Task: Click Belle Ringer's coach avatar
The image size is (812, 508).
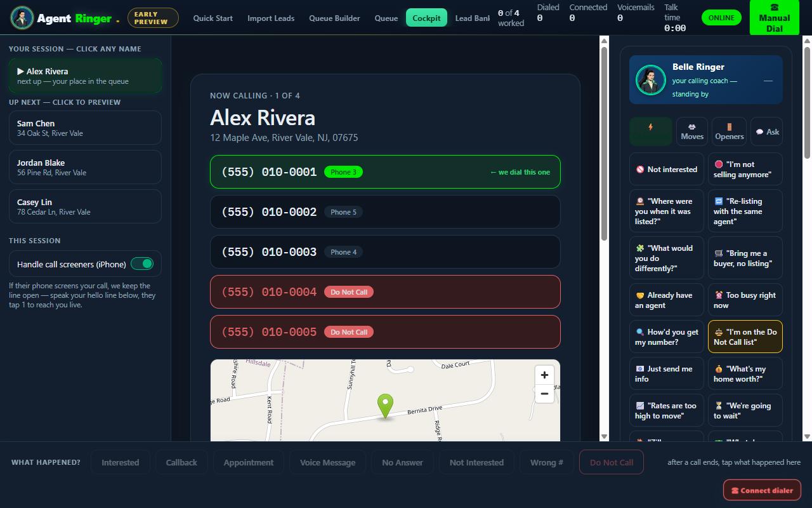Action: [x=651, y=80]
